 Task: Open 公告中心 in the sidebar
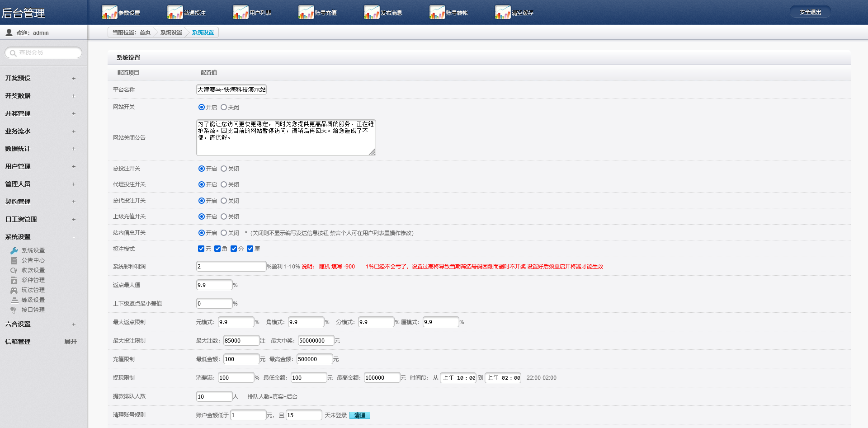(33, 260)
